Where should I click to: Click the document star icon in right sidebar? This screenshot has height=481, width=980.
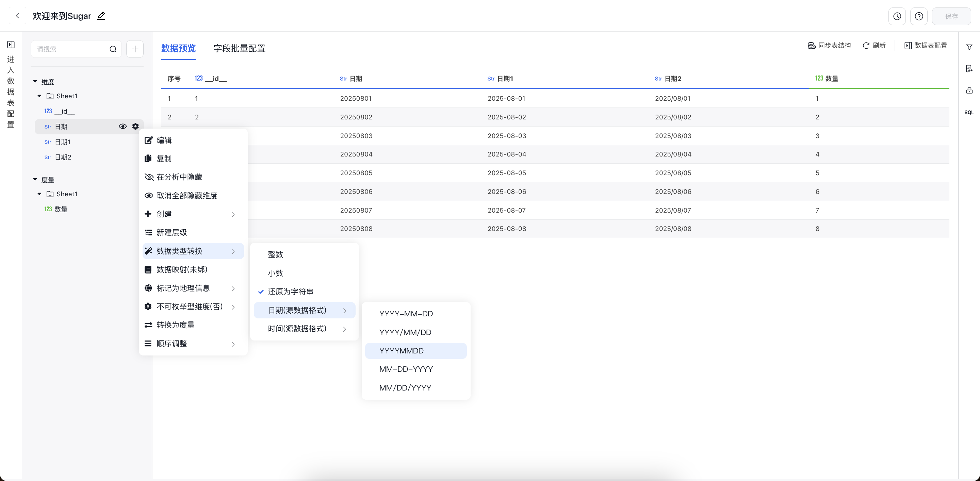(x=969, y=68)
